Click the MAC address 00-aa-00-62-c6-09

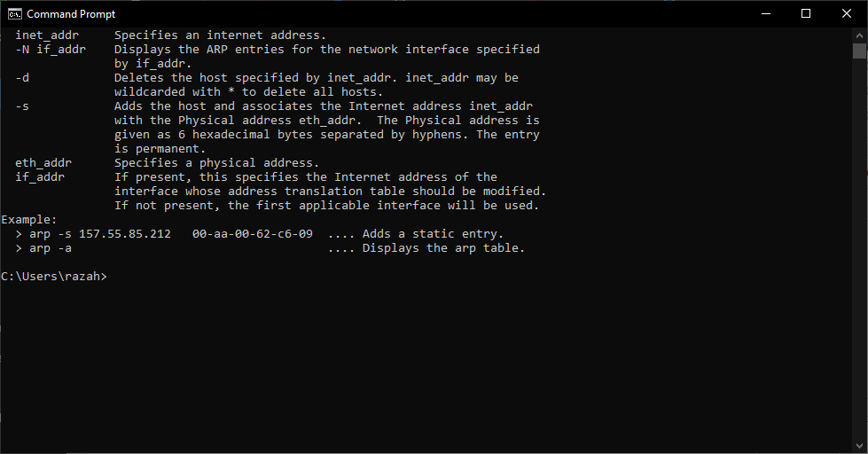tap(253, 234)
